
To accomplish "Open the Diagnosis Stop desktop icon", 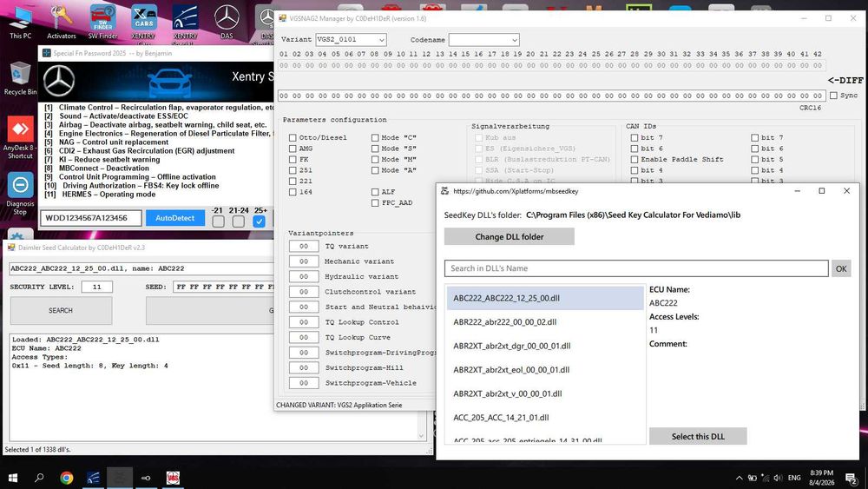I will coord(20,193).
